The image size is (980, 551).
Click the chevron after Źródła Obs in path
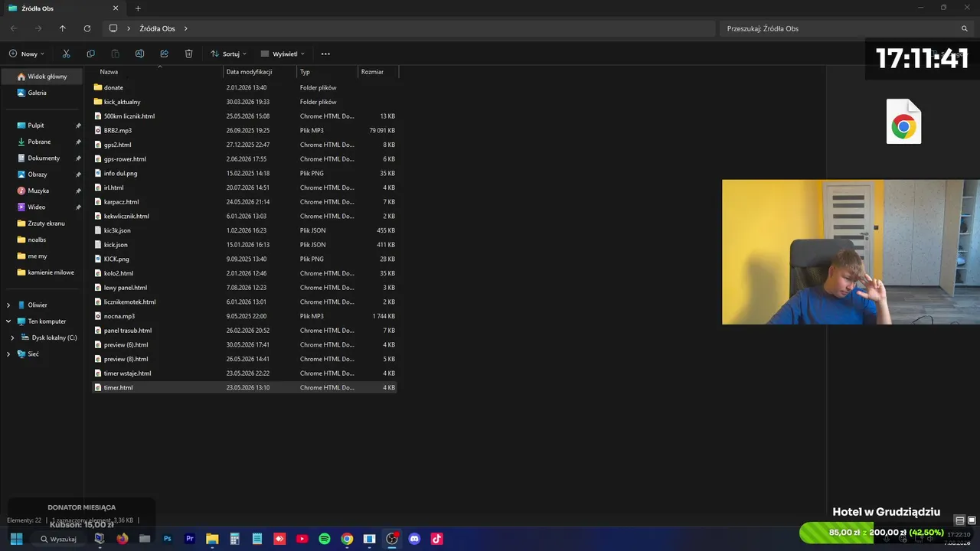(x=185, y=28)
